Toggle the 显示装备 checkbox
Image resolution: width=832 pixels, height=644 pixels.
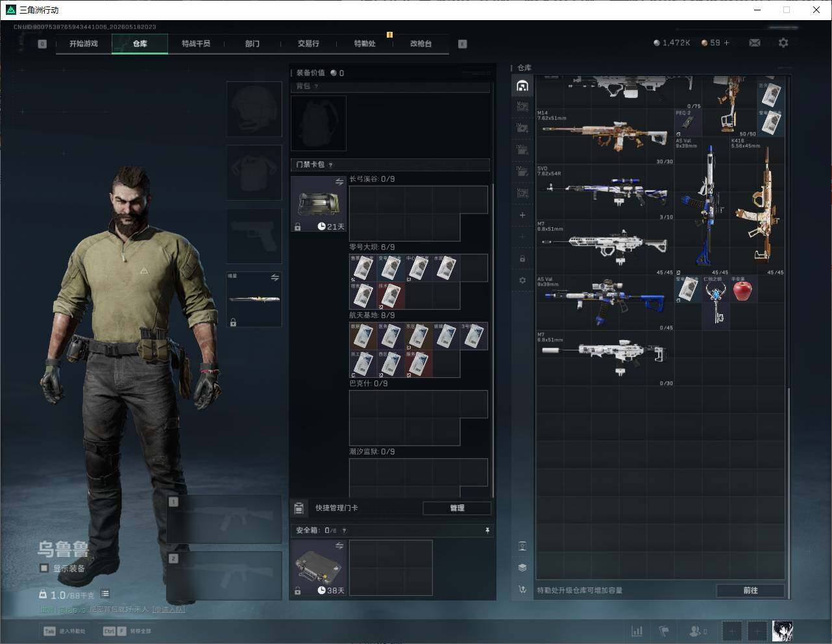tap(44, 568)
